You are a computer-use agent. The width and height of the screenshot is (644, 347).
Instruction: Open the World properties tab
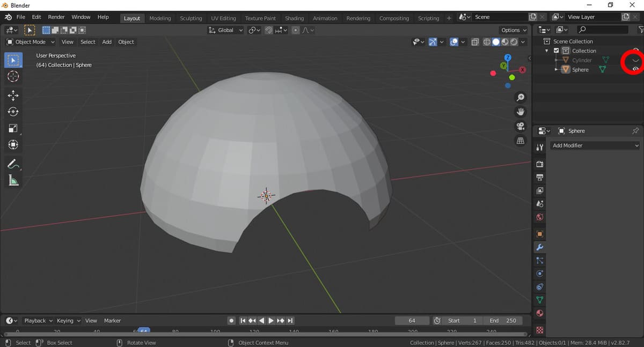click(540, 218)
